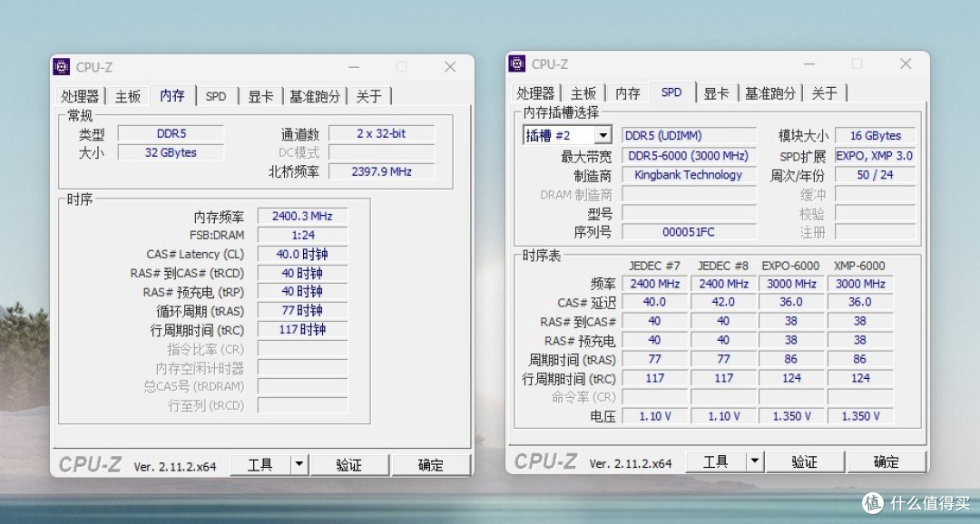980x524 pixels.
Task: Open 关于 tab in left CPU-Z window
Action: [x=368, y=96]
